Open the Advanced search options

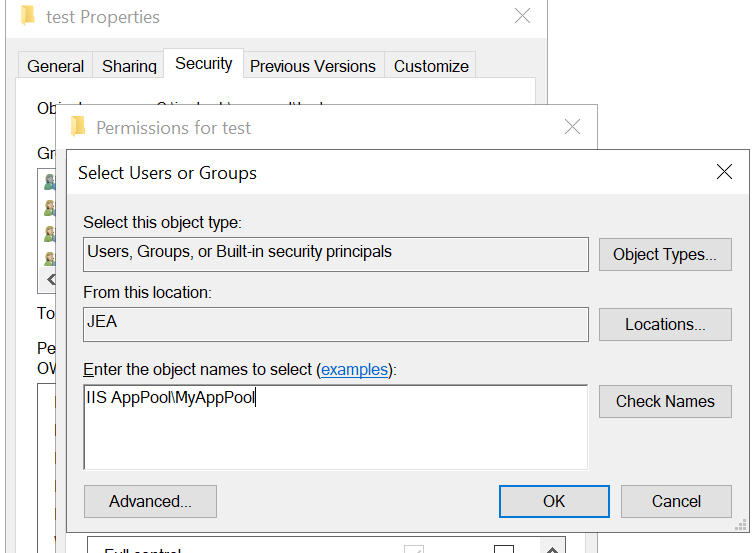[x=150, y=501]
